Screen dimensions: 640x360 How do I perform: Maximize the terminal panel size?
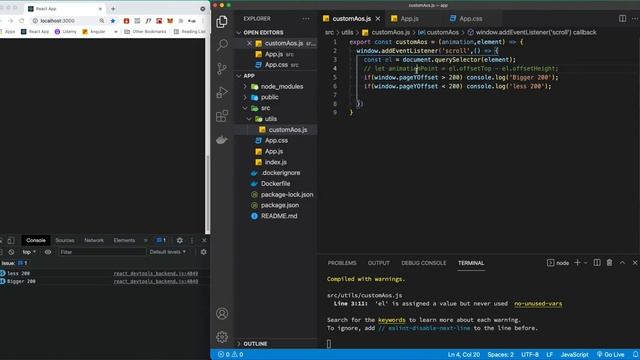[x=622, y=263]
